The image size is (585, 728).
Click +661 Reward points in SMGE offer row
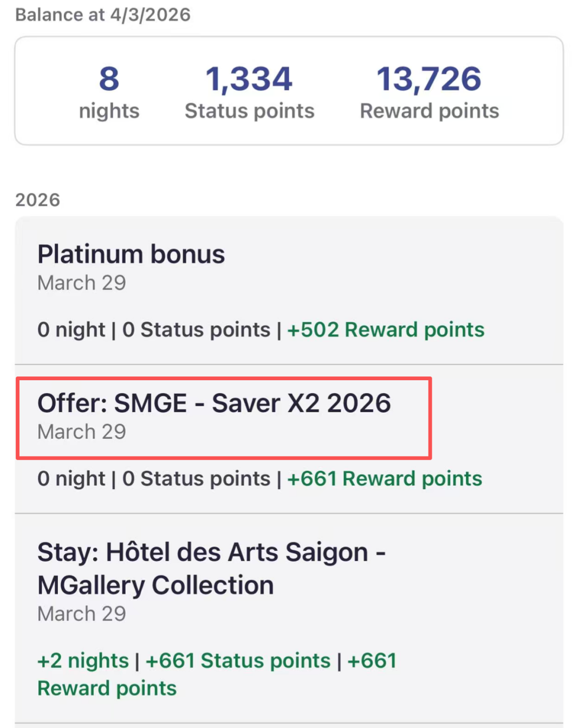[384, 479]
